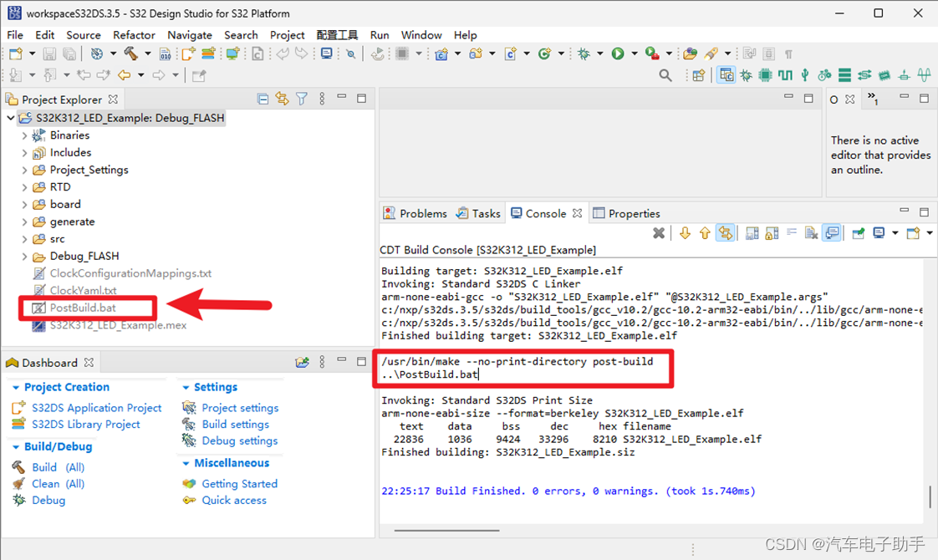Maximize the Console panel
Image resolution: width=938 pixels, height=560 pixels.
[x=925, y=211]
